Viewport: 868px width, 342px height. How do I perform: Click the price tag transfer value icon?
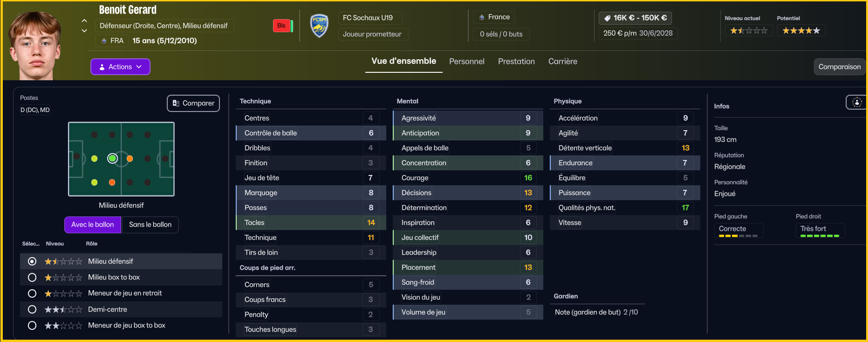pos(607,18)
